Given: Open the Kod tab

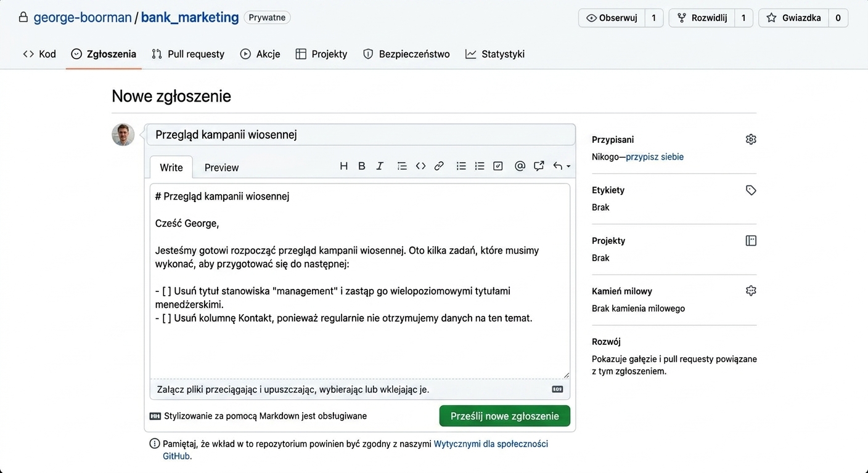Looking at the screenshot, I should [x=39, y=54].
